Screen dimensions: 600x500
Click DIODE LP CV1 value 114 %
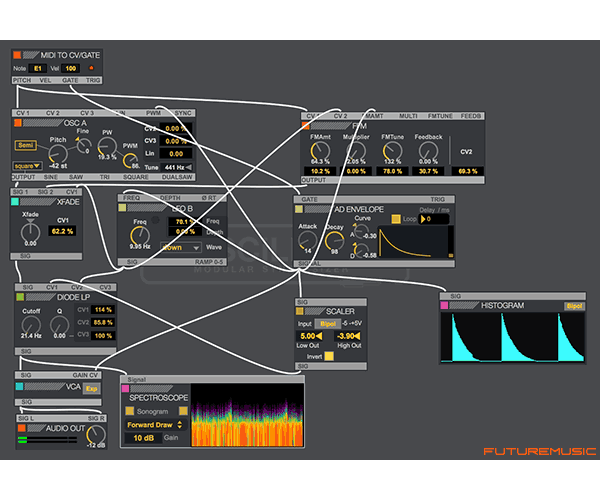coord(103,309)
